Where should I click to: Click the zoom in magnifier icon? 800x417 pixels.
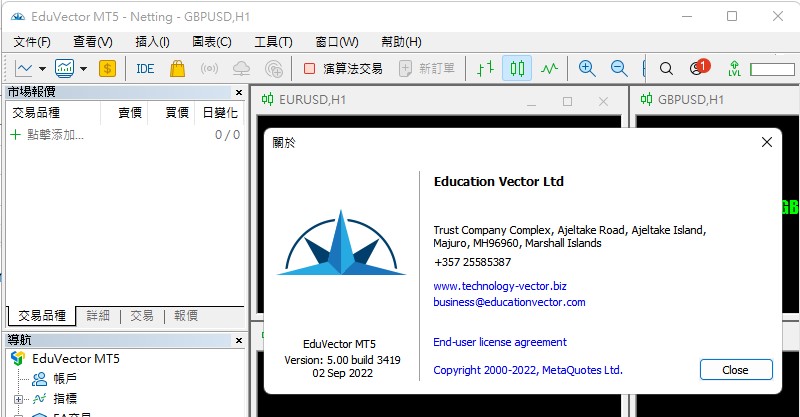click(587, 69)
